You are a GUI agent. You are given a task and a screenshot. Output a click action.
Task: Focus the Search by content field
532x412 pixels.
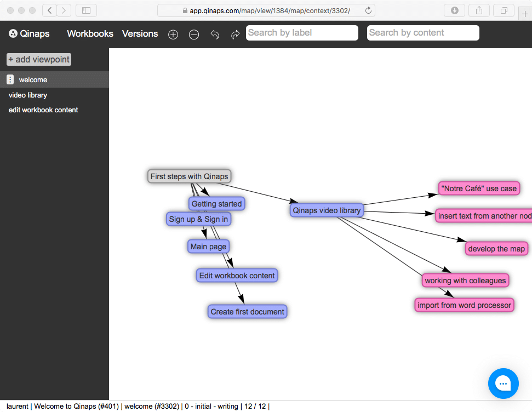click(423, 33)
